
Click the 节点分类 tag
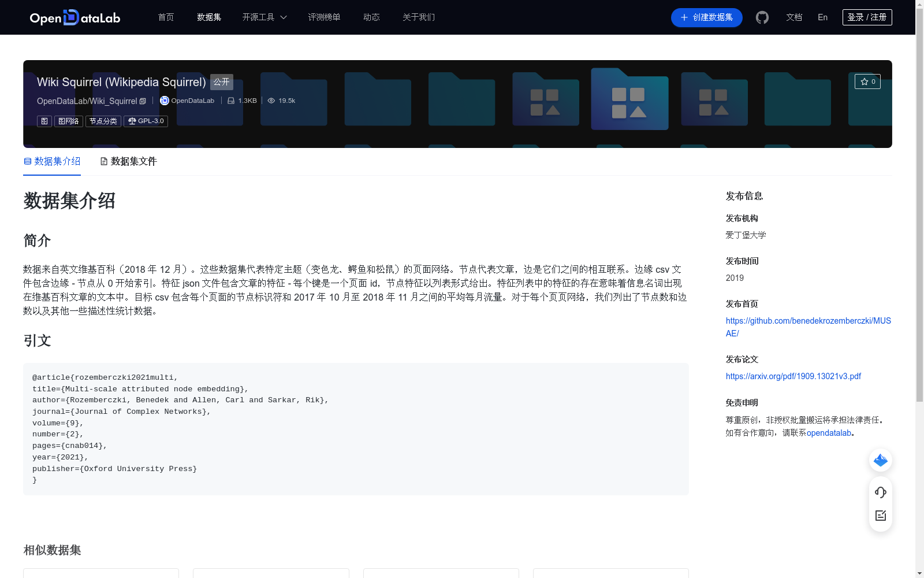(103, 121)
